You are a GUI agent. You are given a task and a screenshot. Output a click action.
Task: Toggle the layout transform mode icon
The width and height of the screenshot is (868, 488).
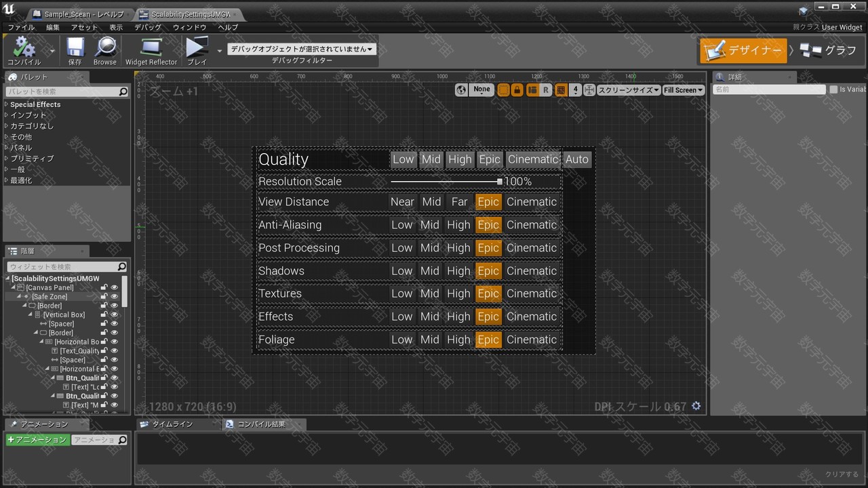(532, 89)
